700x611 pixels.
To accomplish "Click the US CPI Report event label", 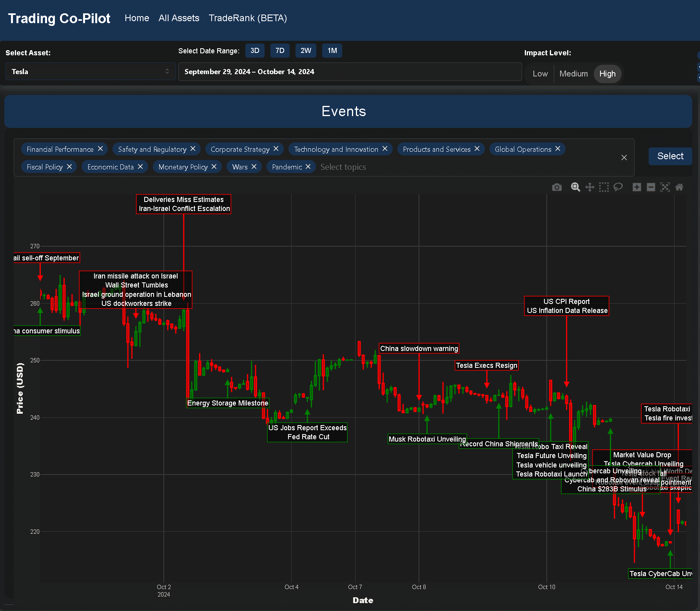I will click(566, 301).
